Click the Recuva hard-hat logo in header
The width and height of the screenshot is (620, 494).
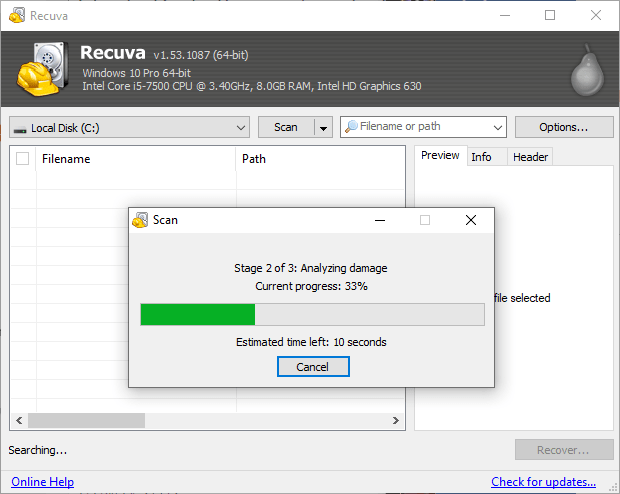pyautogui.click(x=42, y=69)
